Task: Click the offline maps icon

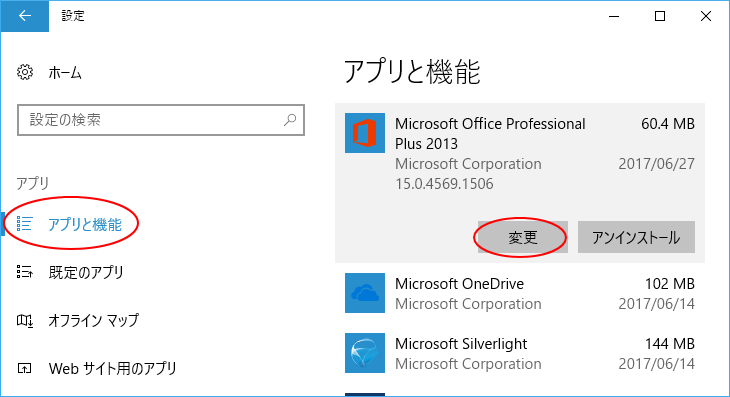Action: click(24, 320)
